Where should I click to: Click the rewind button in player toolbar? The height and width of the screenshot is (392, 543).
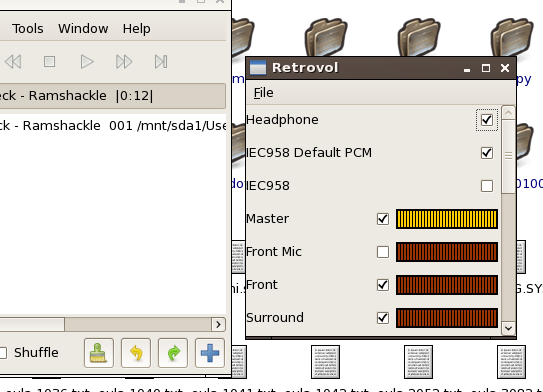pos(14,62)
